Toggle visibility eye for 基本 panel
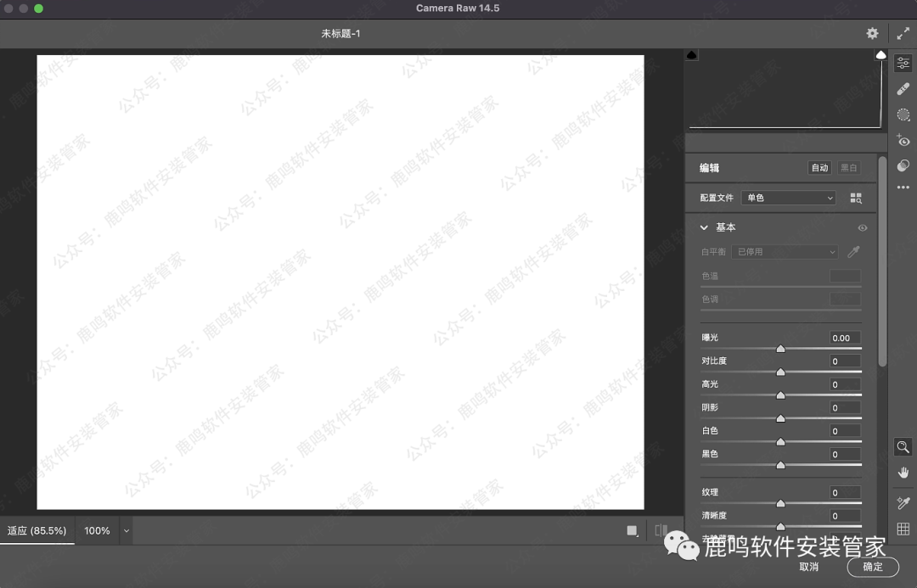This screenshot has width=917, height=588. coord(863,228)
